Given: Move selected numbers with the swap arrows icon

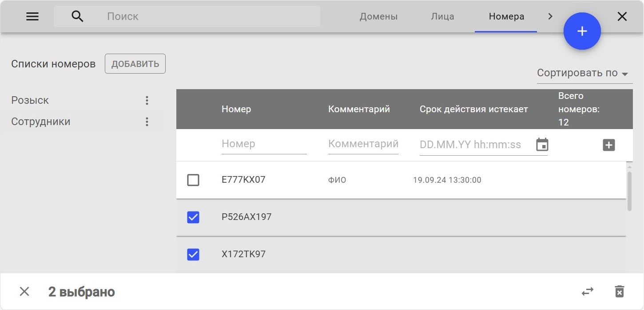Looking at the screenshot, I should [588, 291].
